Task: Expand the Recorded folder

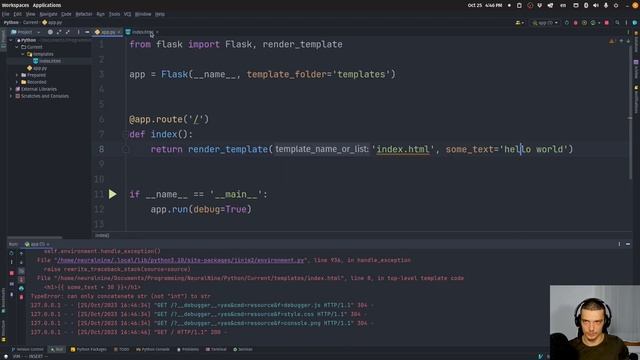Action: pyautogui.click(x=17, y=82)
